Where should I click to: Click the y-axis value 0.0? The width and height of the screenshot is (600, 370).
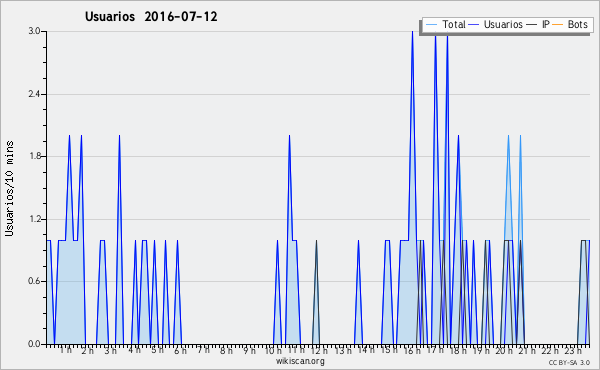coord(34,344)
